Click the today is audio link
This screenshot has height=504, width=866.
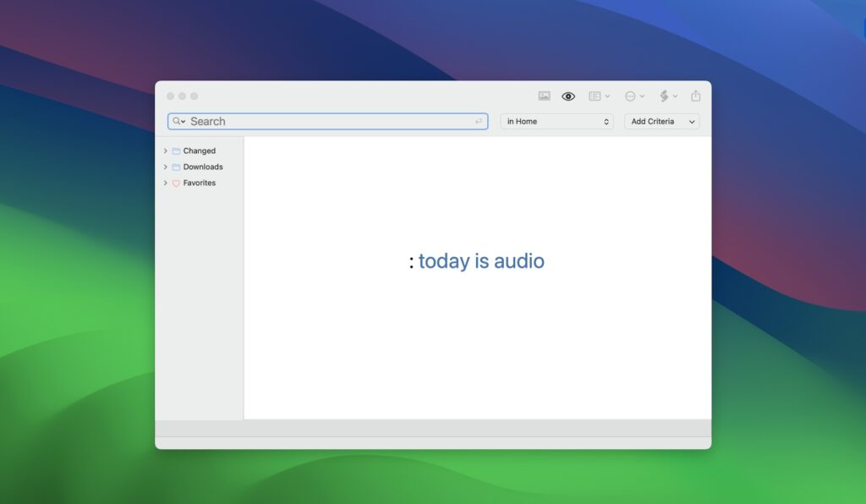481,261
